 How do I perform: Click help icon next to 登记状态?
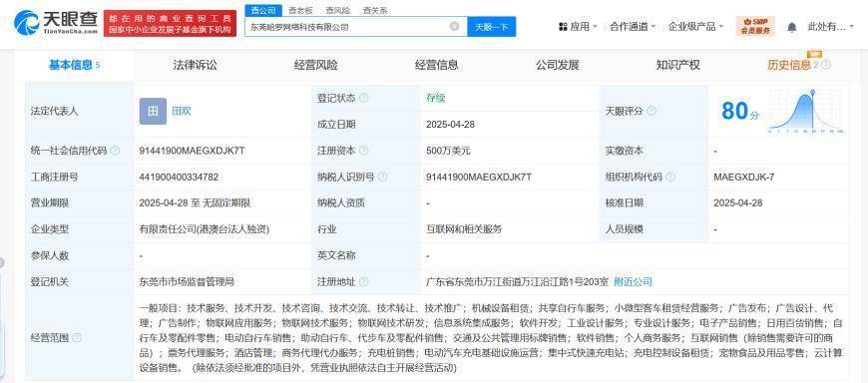click(x=364, y=98)
